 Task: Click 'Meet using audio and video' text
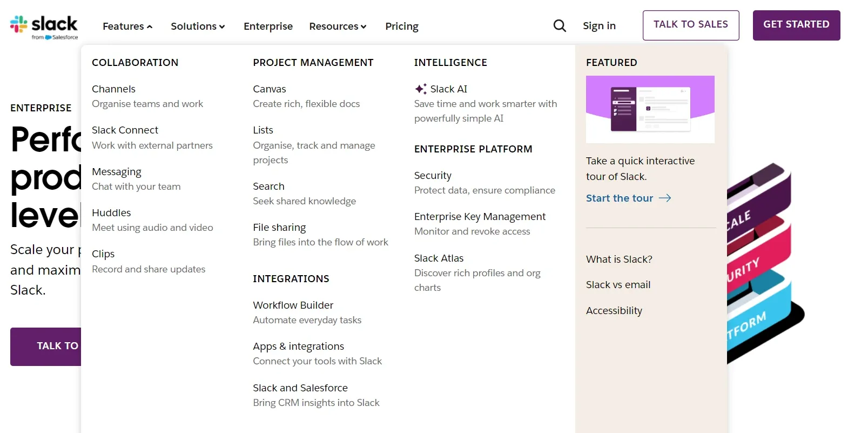coord(152,227)
